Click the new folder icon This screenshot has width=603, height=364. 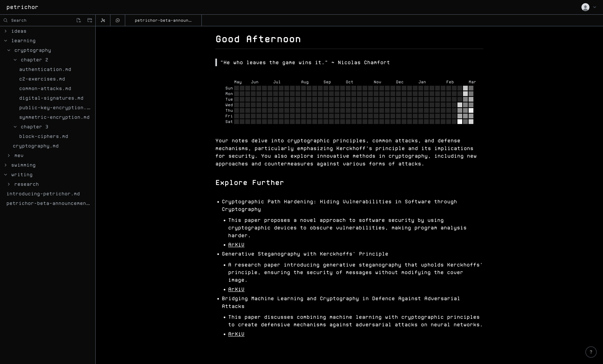[x=90, y=20]
